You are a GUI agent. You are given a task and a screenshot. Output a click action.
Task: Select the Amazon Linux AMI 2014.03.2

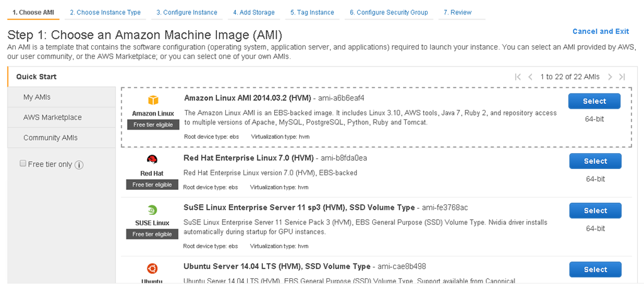[x=594, y=101]
